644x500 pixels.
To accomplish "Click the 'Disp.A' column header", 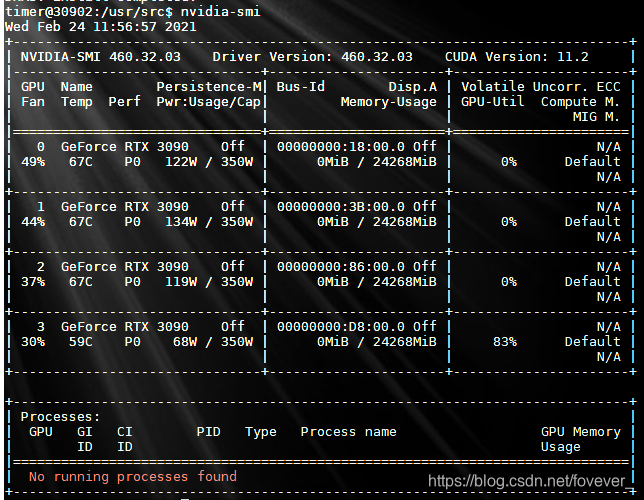I will coord(413,87).
